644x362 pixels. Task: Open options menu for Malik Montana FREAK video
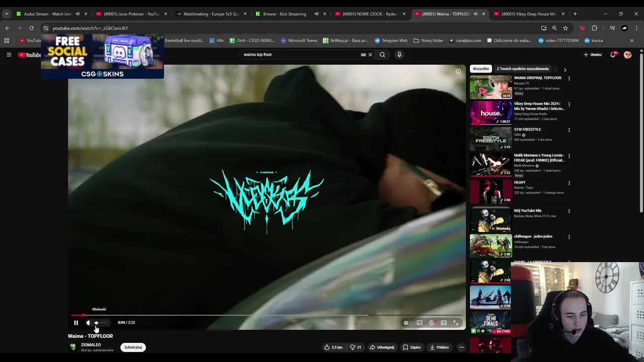click(569, 156)
